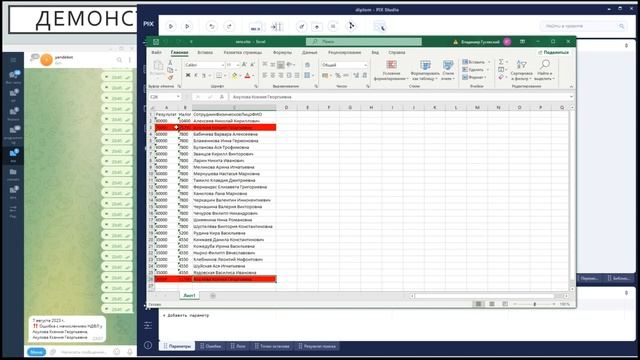The image size is (640, 360).
Task: Click the insert function fx icon
Action: (x=222, y=97)
